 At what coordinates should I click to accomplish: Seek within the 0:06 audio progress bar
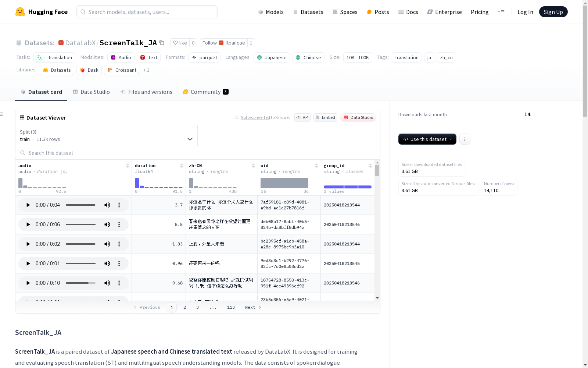point(80,224)
